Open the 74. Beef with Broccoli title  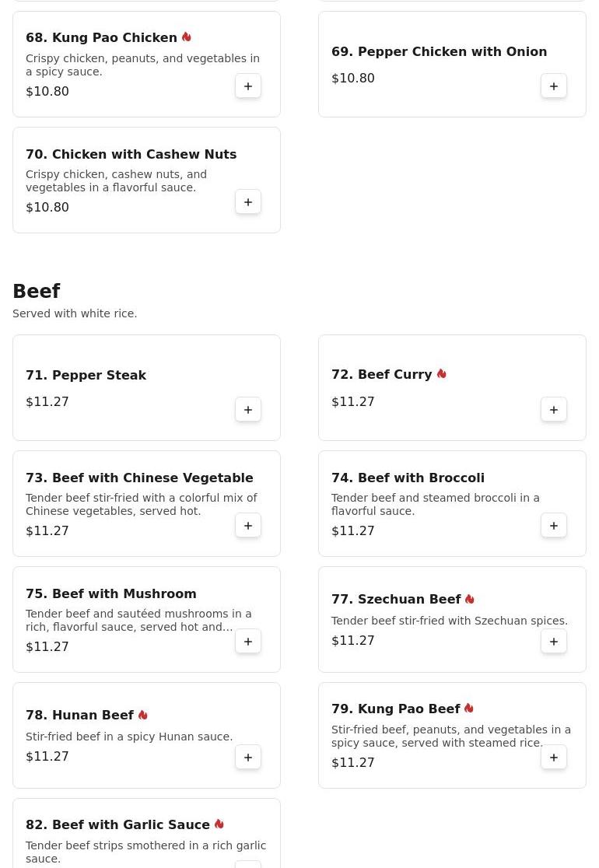pos(408,478)
